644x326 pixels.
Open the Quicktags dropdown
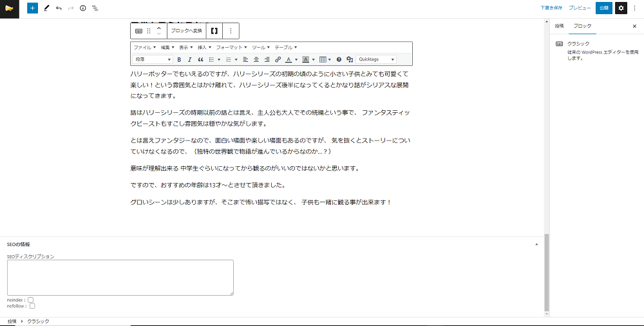[376, 60]
